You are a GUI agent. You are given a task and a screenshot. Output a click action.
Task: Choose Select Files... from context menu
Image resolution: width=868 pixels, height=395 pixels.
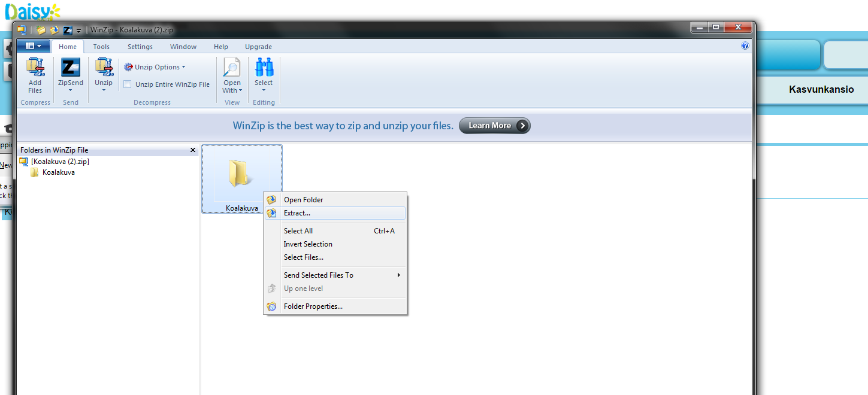point(335,257)
